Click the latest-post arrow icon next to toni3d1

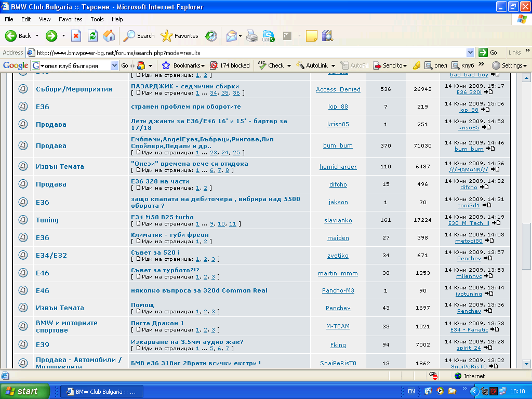coord(487,205)
